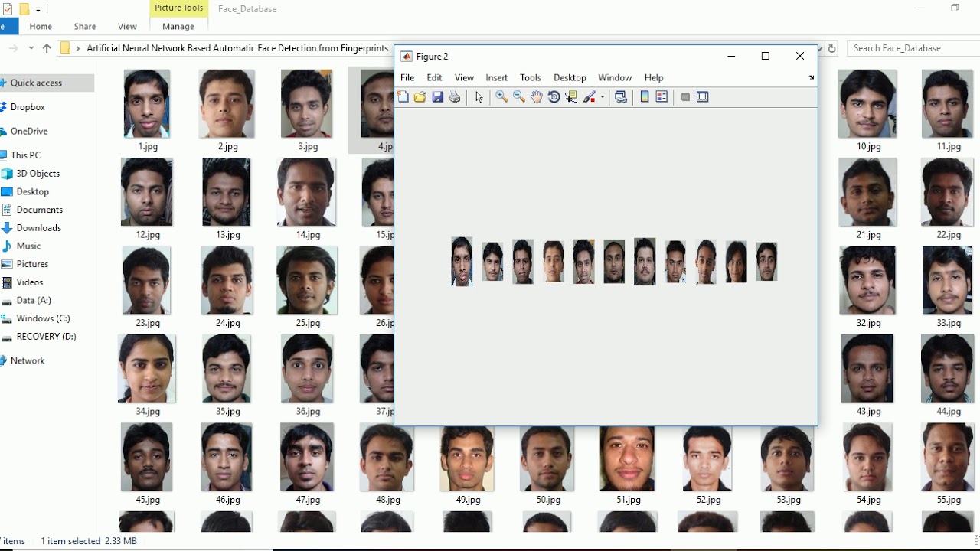The width and height of the screenshot is (980, 551).
Task: Select Windows (C:) drive in sidebar
Action: 43,318
